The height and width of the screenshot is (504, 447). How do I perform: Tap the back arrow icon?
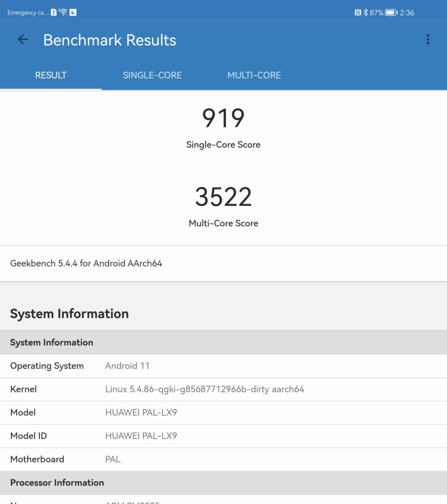(23, 40)
